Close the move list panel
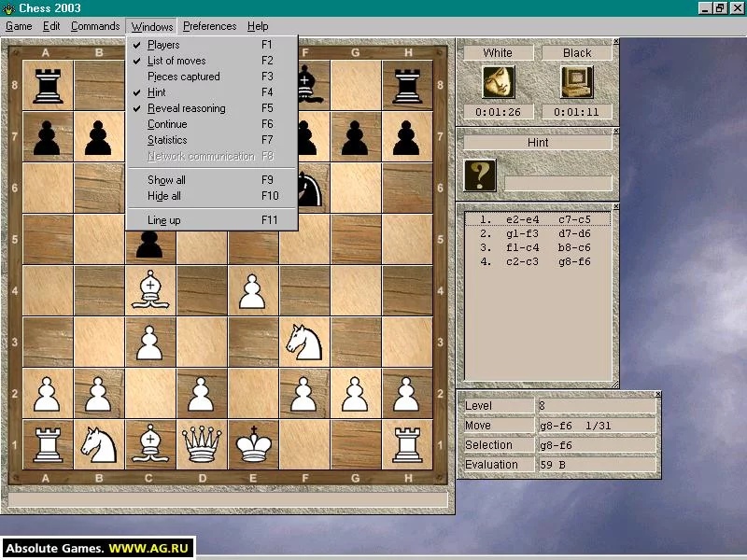Screen dimensions: 747x560 pos(616,206)
